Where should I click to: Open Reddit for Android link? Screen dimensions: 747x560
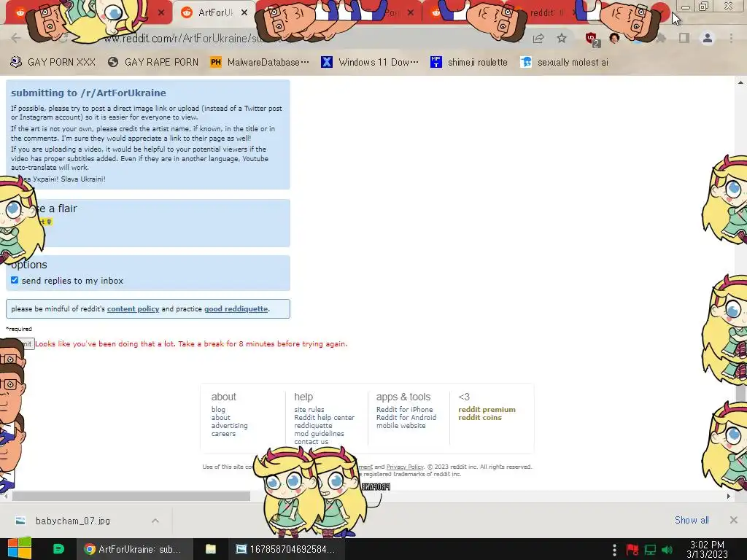[406, 418]
